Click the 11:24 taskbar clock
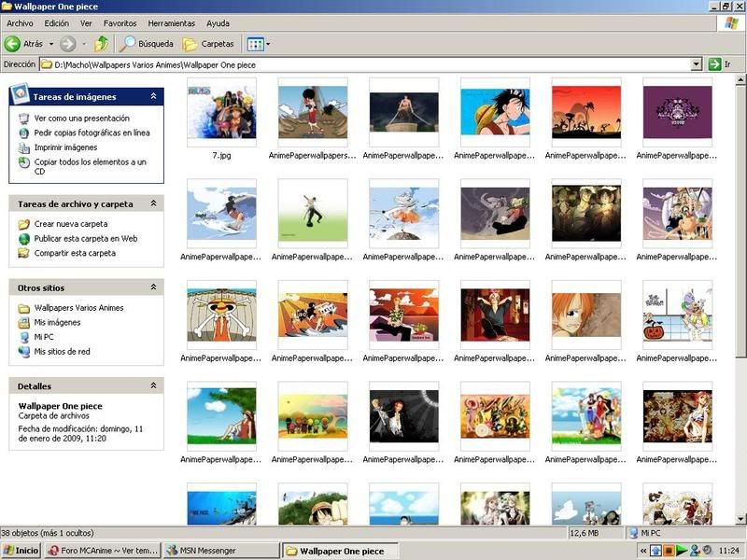Viewport: 747px width, 560px height. tap(729, 551)
